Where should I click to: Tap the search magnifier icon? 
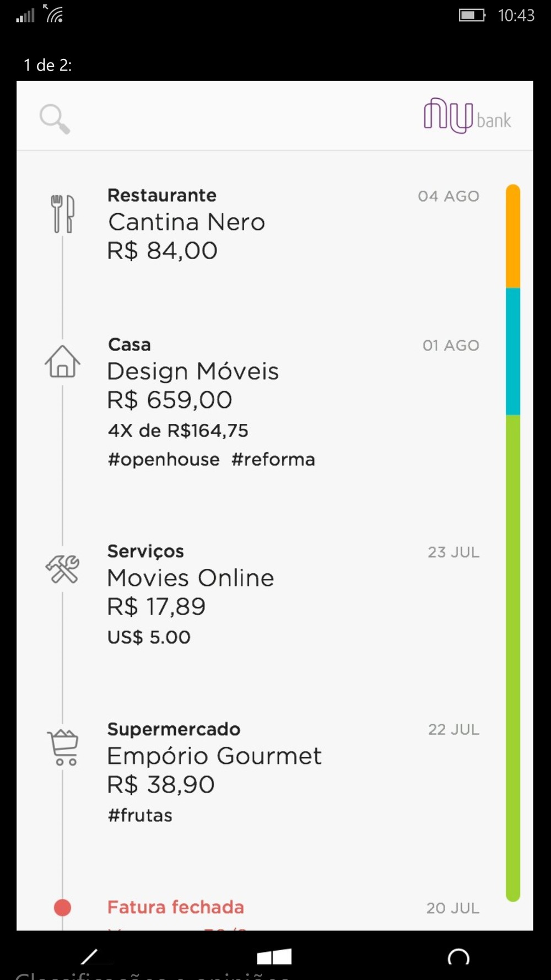(x=55, y=119)
